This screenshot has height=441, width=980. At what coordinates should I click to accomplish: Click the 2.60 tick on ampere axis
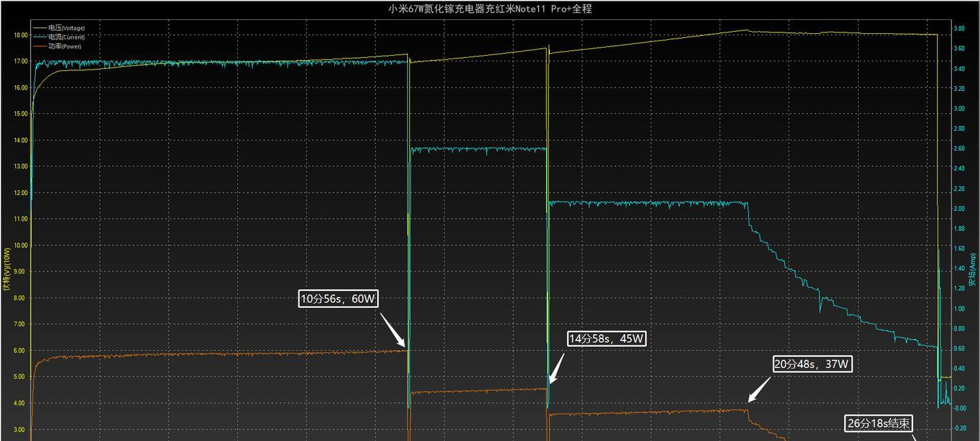click(x=959, y=148)
